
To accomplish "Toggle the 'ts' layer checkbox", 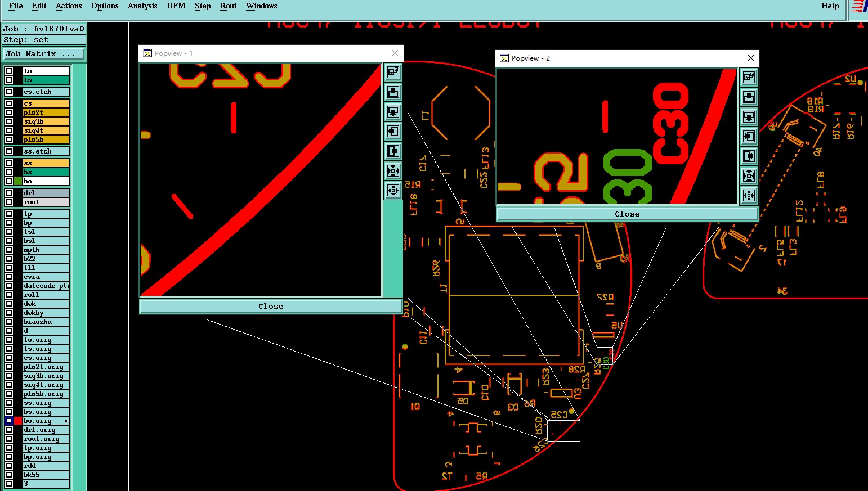I will click(9, 80).
